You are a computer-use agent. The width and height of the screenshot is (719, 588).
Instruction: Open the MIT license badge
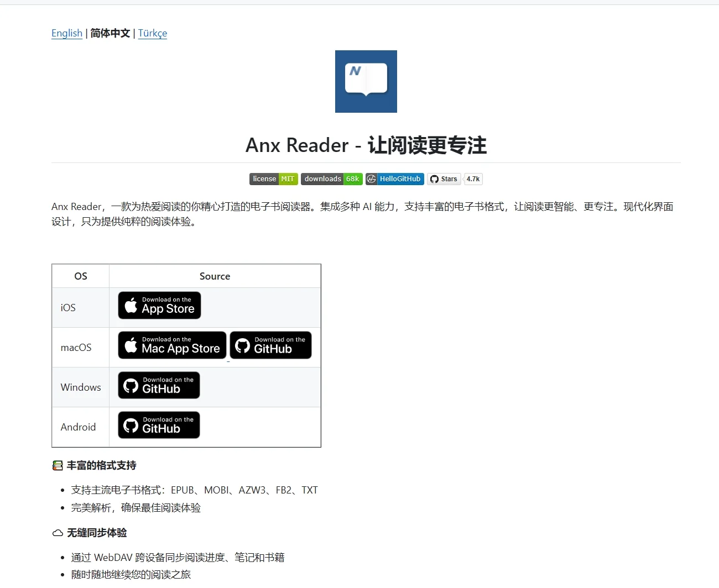[x=274, y=179]
